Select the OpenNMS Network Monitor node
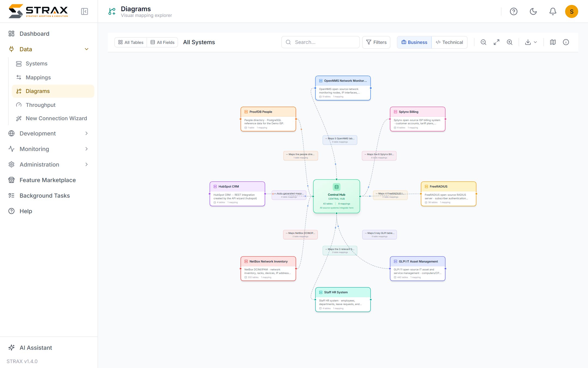The image size is (588, 368). pos(343,88)
